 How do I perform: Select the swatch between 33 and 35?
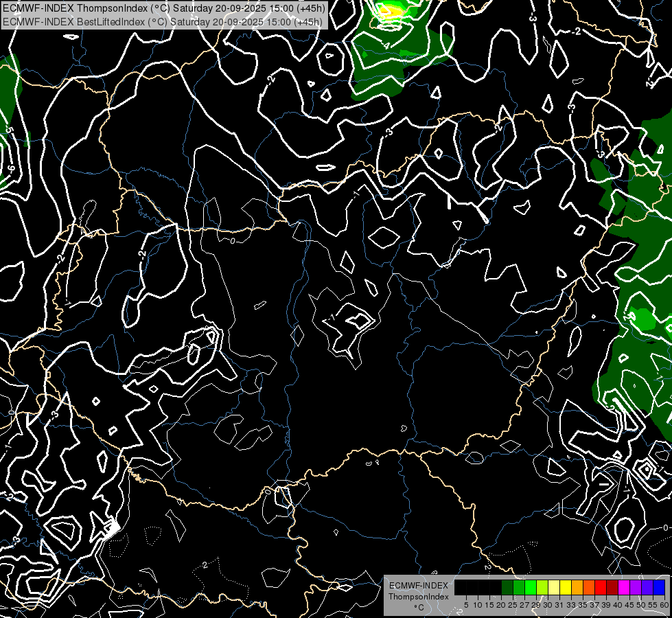(577, 587)
